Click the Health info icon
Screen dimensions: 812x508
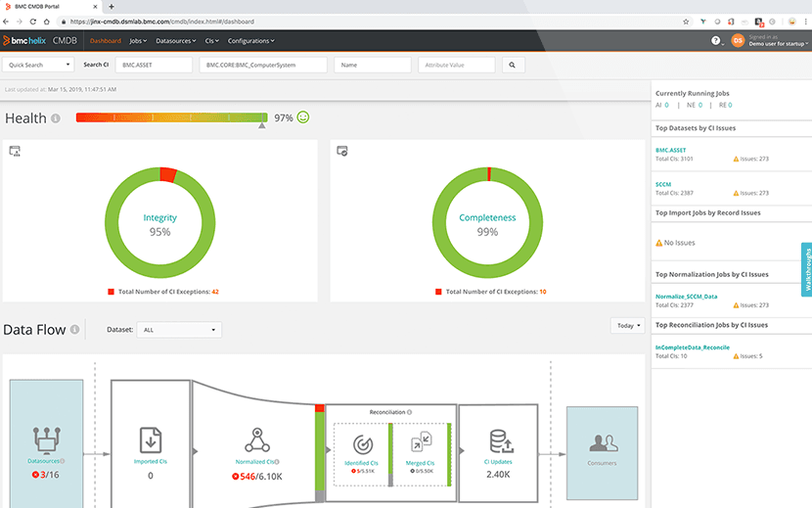[x=56, y=118]
